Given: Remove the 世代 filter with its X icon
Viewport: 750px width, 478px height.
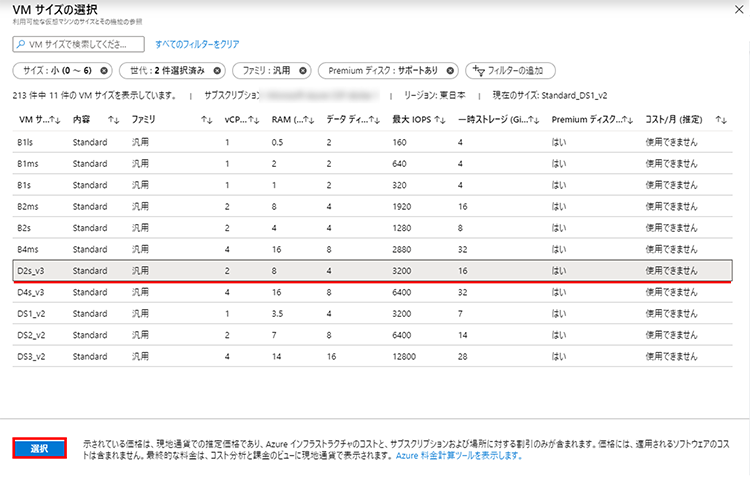Looking at the screenshot, I should point(217,70).
